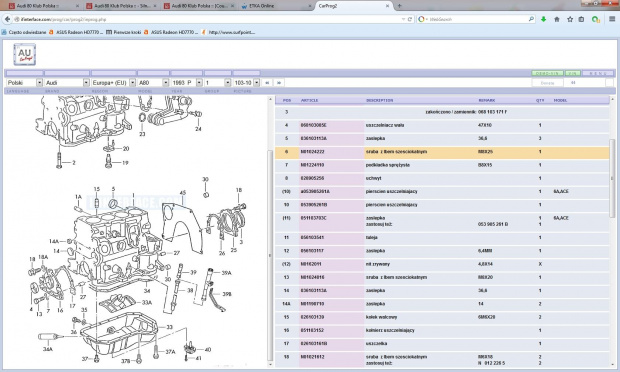Select the CarProg2 tab
The image size is (620, 372).
[x=353, y=6]
